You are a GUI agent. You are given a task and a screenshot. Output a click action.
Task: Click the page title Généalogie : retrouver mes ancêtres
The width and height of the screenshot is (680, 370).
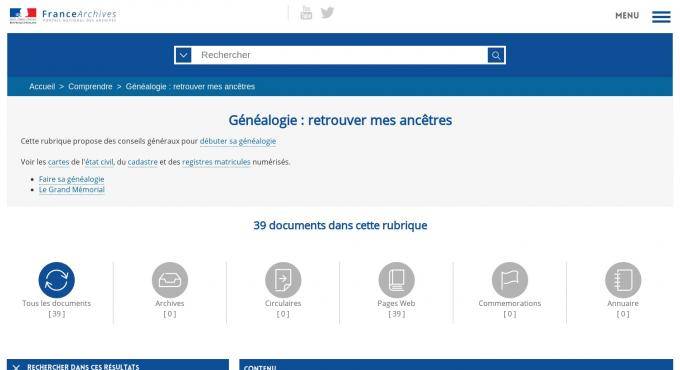tap(340, 120)
